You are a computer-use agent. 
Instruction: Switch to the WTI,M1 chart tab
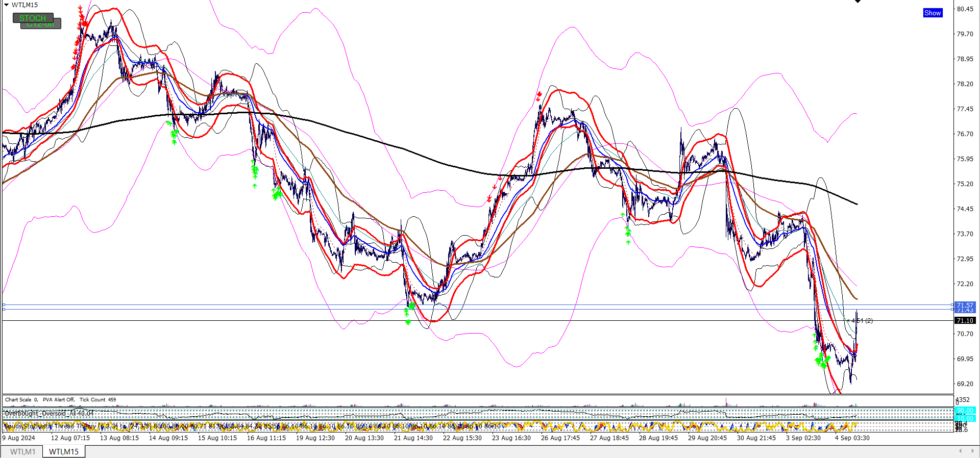pos(22,452)
